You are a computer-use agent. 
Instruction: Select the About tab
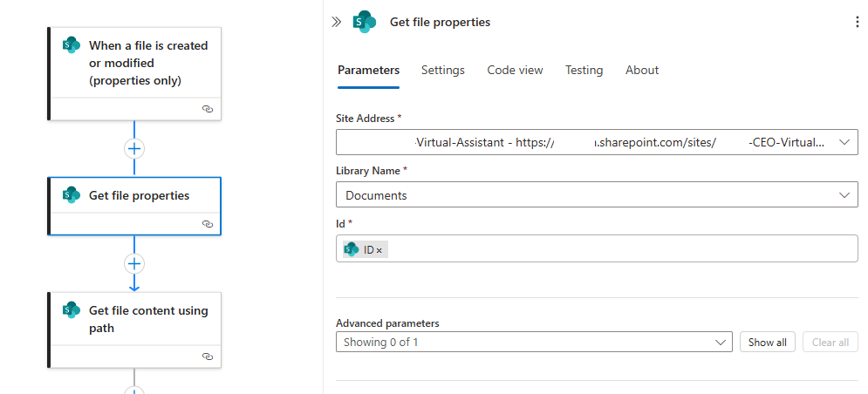642,71
